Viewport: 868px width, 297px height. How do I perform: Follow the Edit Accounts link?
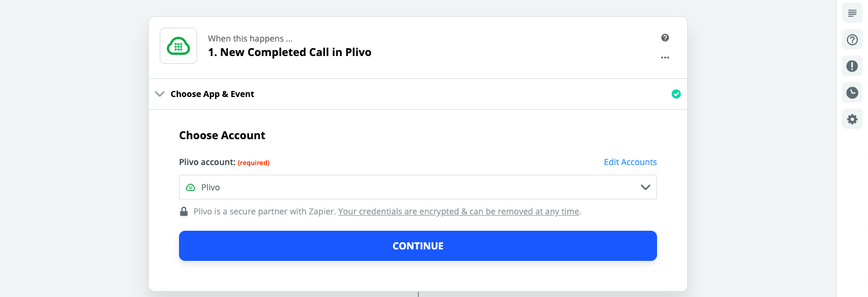coord(630,162)
